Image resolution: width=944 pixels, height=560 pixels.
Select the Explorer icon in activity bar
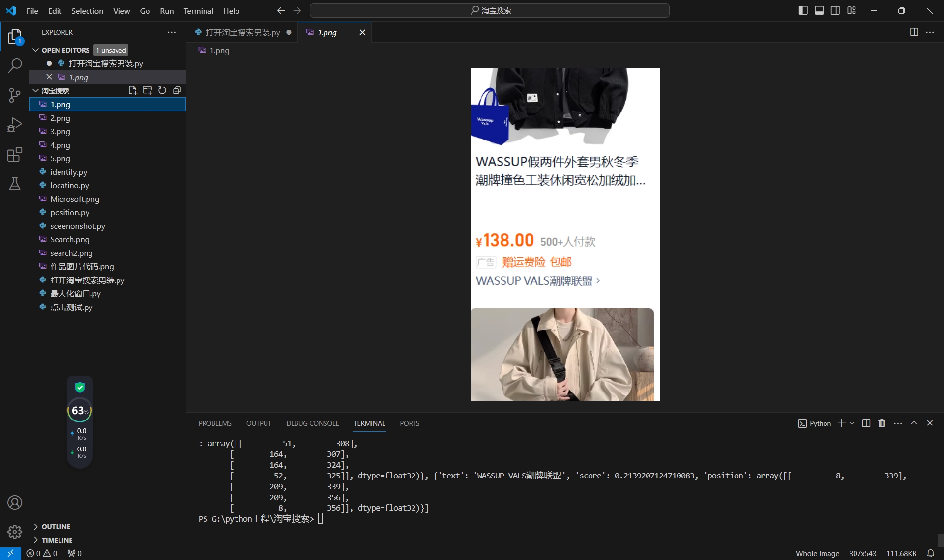[15, 37]
